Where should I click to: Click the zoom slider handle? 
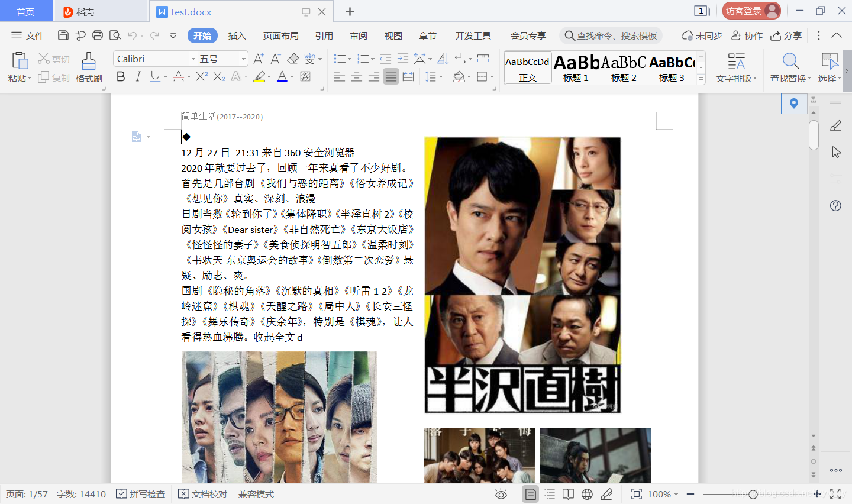pyautogui.click(x=753, y=494)
